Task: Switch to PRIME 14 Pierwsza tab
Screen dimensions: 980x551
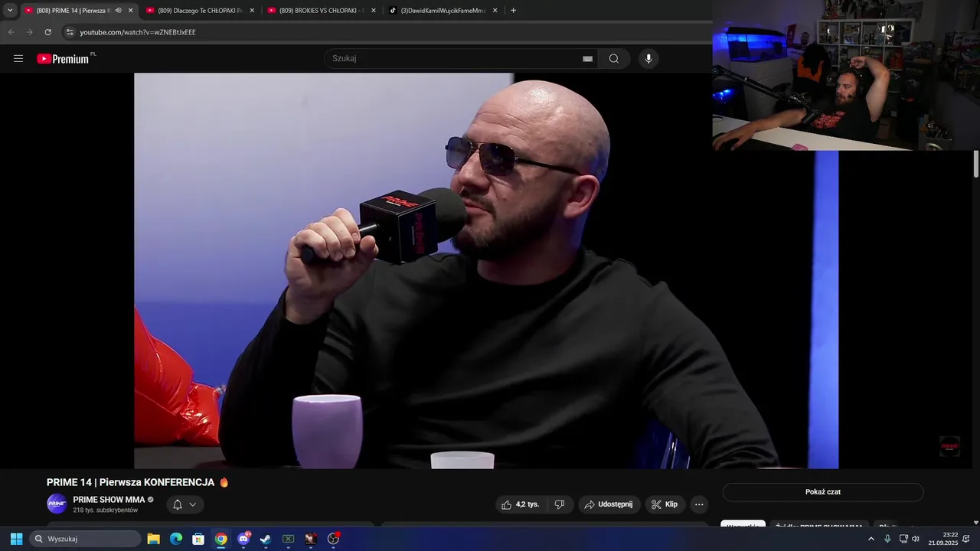Action: (79, 11)
